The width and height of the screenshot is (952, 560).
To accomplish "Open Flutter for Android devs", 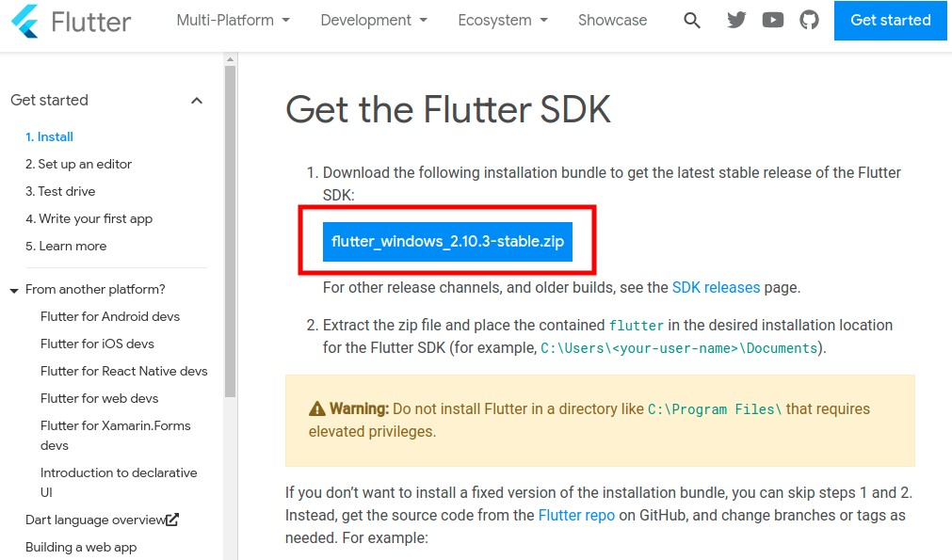I will [110, 316].
